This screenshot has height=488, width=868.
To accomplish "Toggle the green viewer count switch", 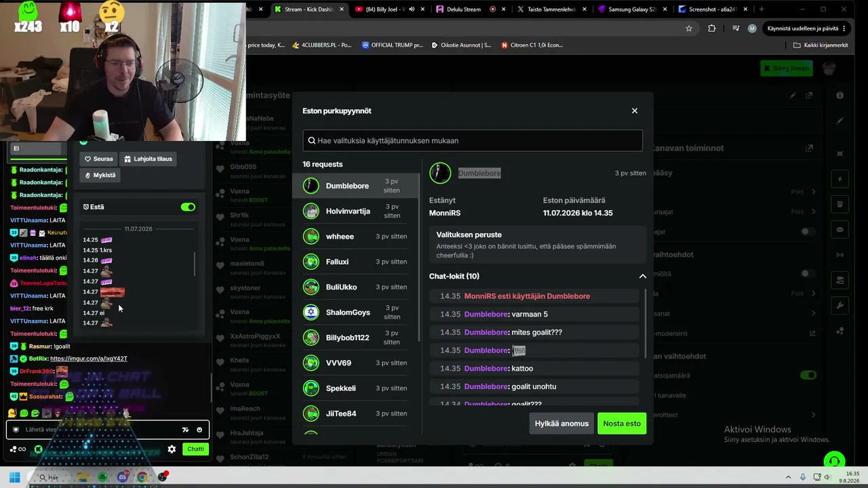I will (808, 375).
